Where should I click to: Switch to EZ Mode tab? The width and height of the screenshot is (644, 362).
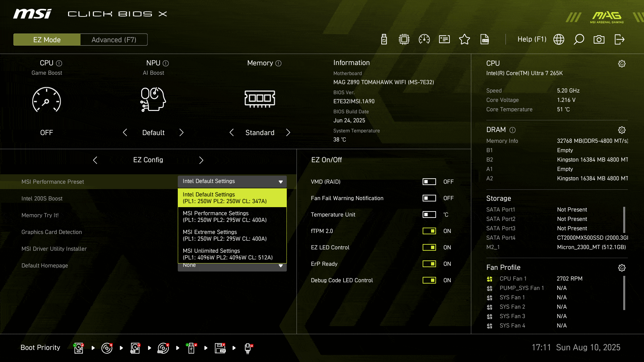47,40
